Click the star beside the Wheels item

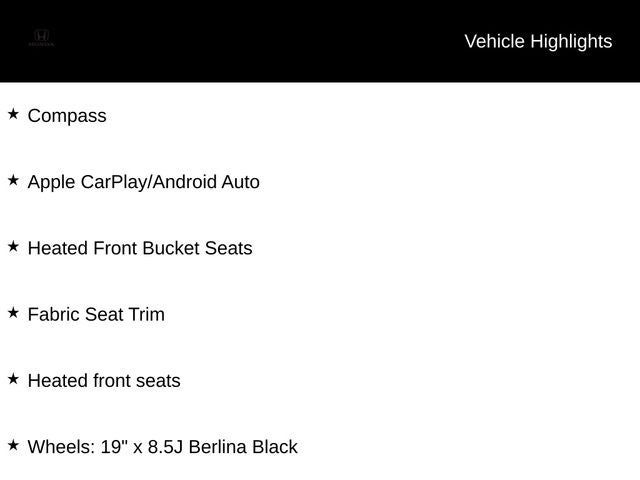13,445
